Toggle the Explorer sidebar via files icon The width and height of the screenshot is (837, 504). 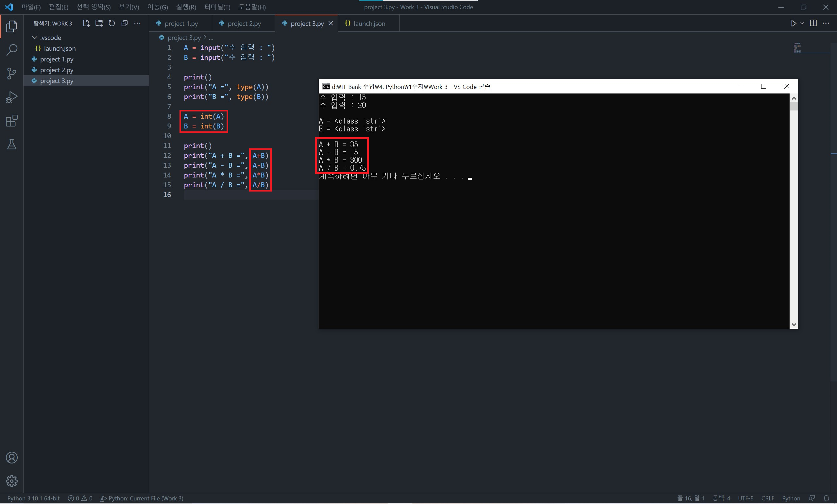coord(11,26)
